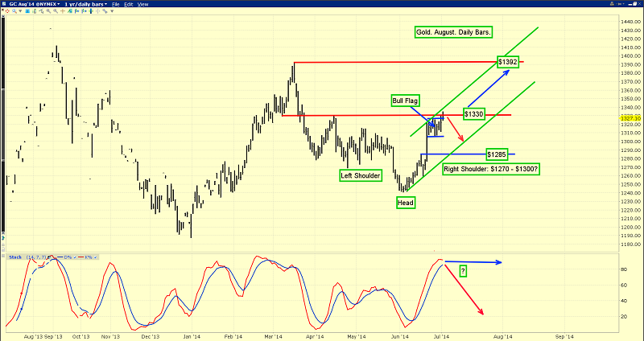This screenshot has height=341, width=644.
Task: Click the pin icon in the title bar
Action: tap(620, 4)
